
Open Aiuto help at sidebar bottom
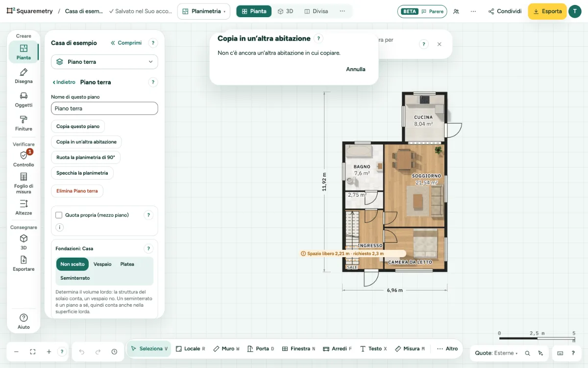coord(24,321)
